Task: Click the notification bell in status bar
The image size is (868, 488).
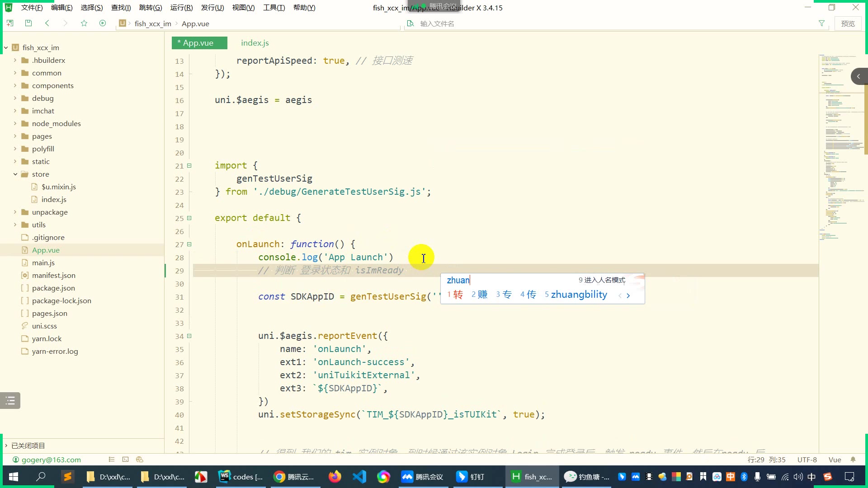Action: pyautogui.click(x=853, y=460)
